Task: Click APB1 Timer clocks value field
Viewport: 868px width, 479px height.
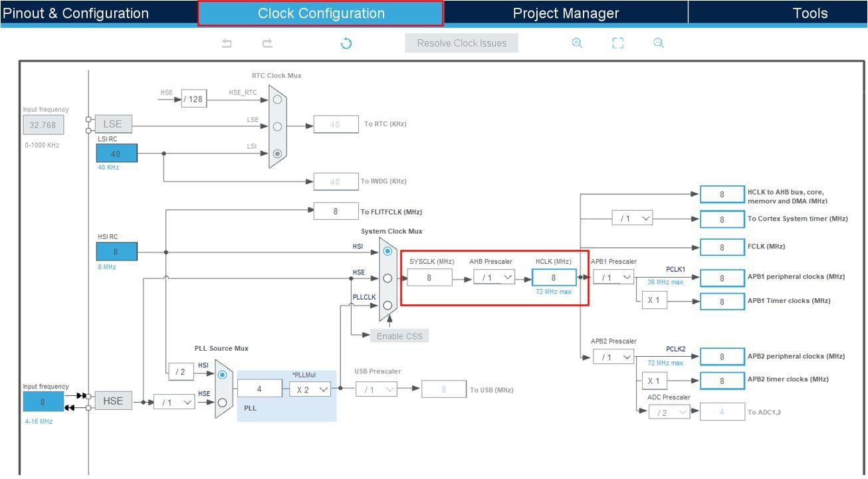Action: coord(722,301)
